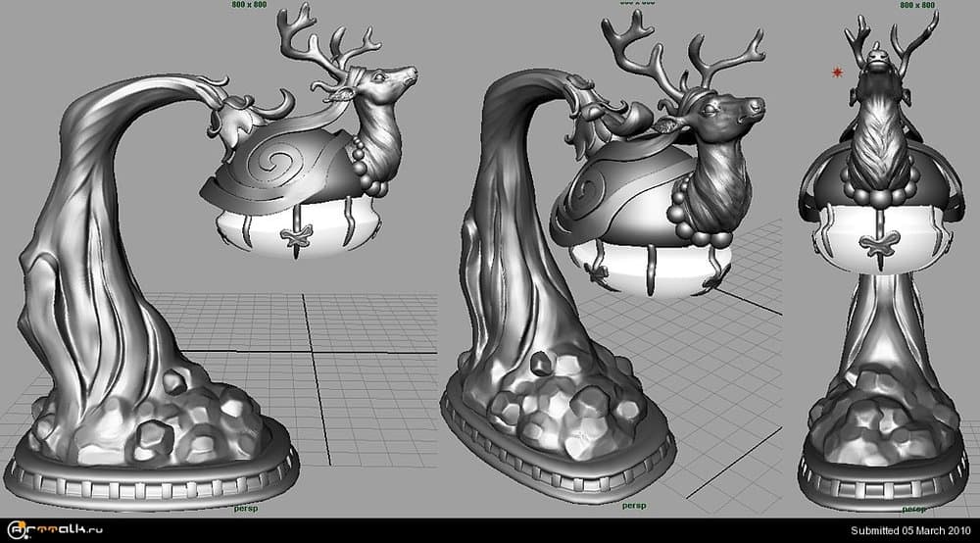Click the flower bud at left view's trunk tip

228,120
